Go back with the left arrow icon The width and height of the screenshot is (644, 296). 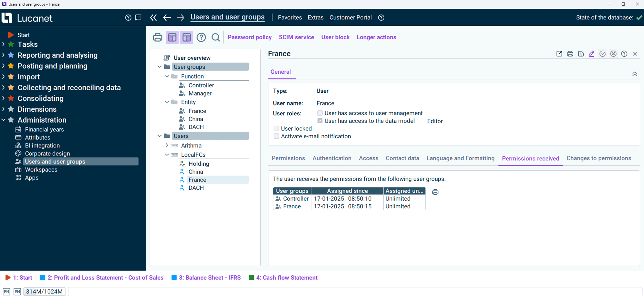pos(167,18)
